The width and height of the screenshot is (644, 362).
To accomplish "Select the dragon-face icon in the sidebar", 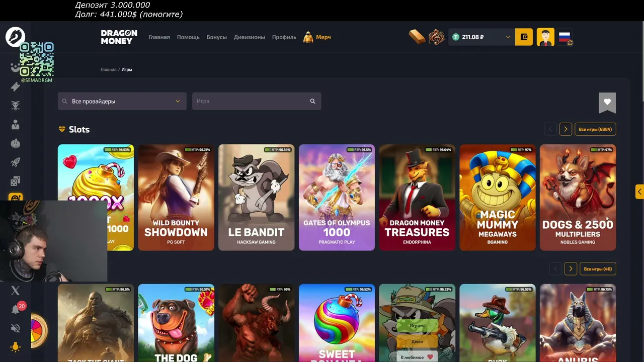I will 15,106.
